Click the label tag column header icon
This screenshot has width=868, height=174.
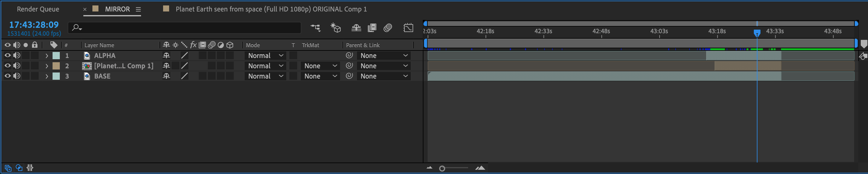click(x=53, y=45)
